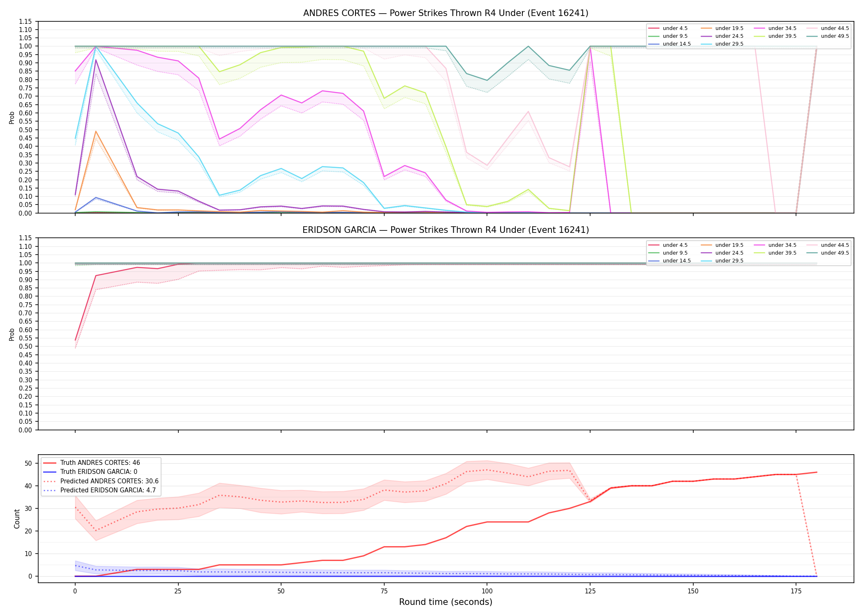Click the x-axis tick label 50
863x616 pixels.
(x=281, y=591)
